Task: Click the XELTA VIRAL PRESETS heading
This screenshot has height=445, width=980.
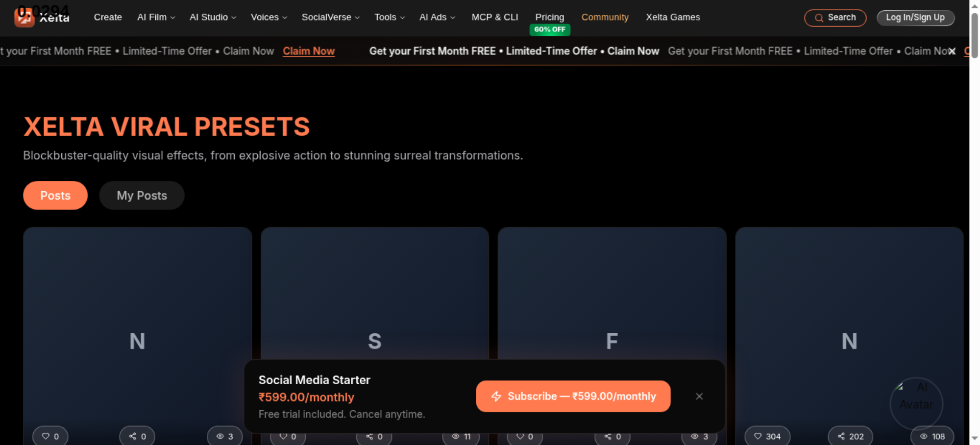Action: coord(167,127)
